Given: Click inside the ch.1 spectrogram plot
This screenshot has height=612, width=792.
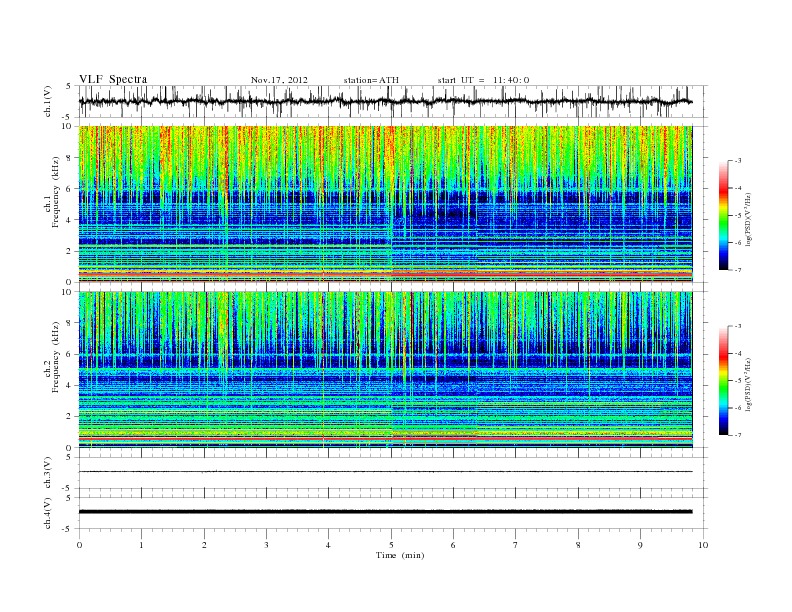Looking at the screenshot, I should click(385, 204).
